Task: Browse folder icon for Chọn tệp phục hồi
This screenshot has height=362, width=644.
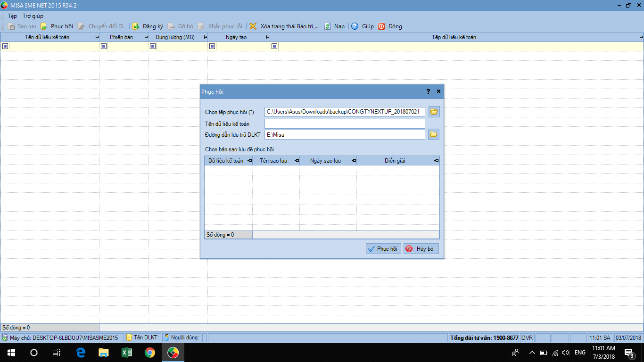Action: [434, 112]
